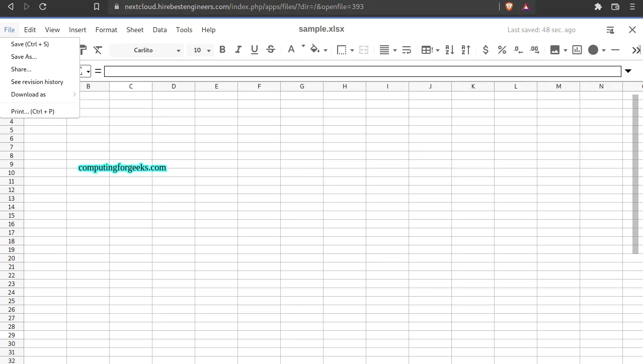
Task: Click the formula input field
Action: click(x=362, y=71)
